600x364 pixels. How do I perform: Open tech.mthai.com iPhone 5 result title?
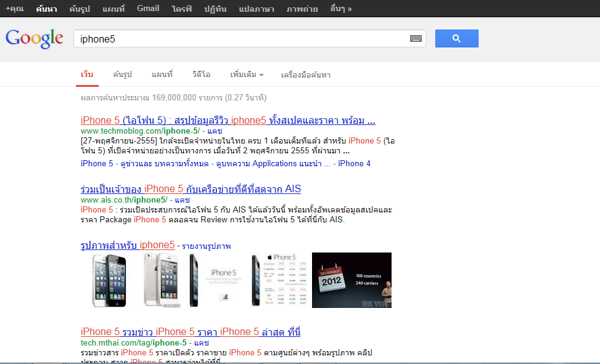point(191,332)
